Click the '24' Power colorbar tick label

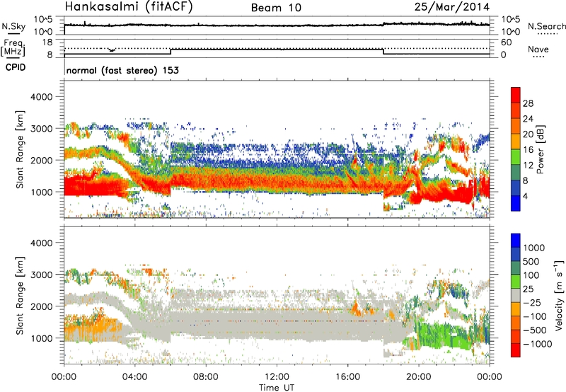[528, 119]
